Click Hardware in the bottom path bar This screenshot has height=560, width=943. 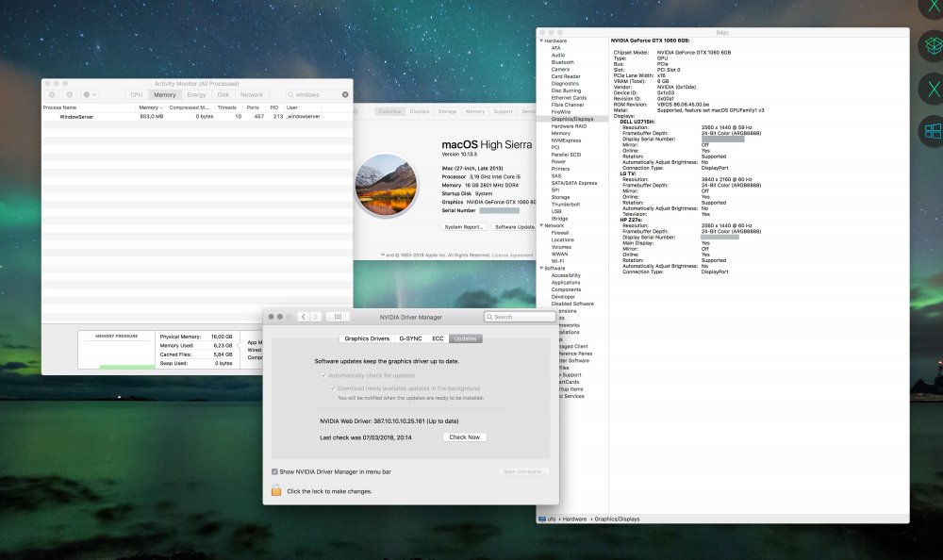click(574, 519)
